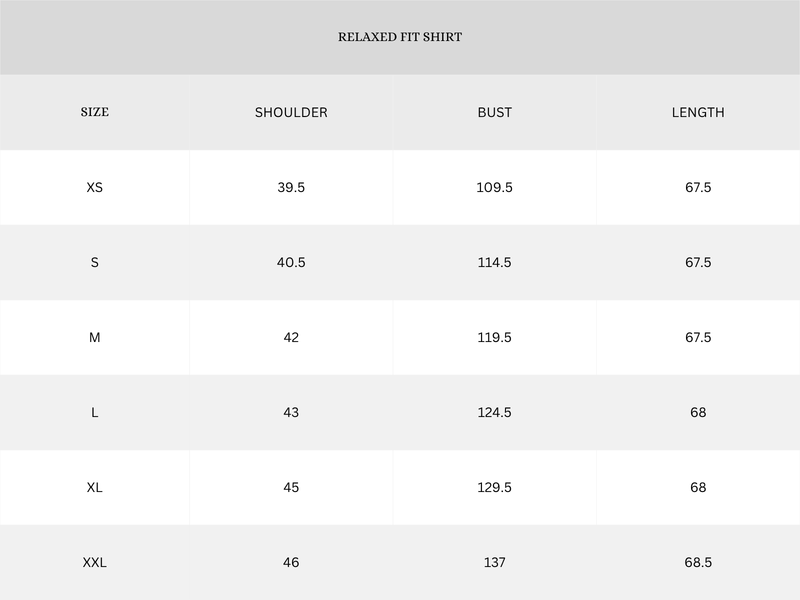Image resolution: width=800 pixels, height=600 pixels.
Task: Click the L size label
Action: coord(94,412)
